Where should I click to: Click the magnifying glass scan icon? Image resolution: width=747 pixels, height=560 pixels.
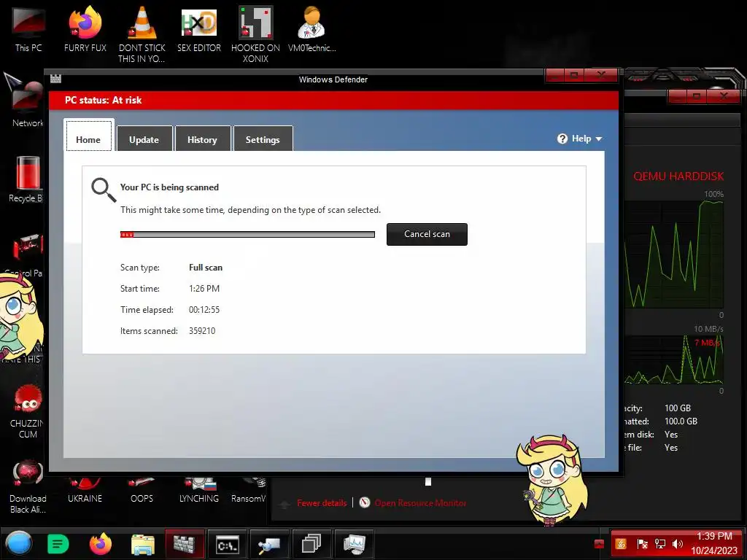click(x=104, y=190)
